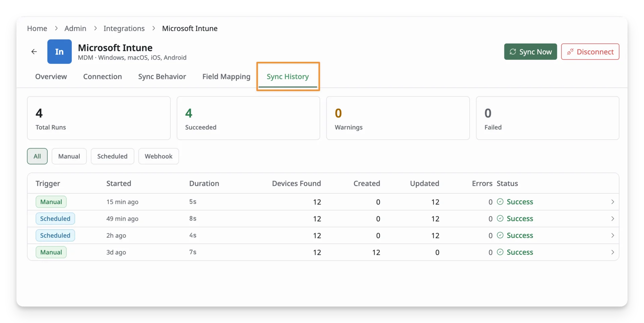
Task: Open the Connection tab
Action: [x=103, y=77]
